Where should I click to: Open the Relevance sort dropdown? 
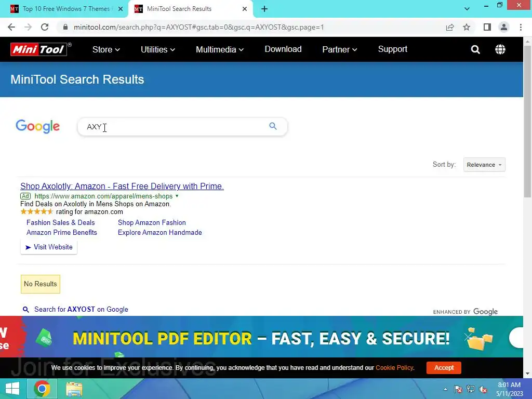click(484, 165)
